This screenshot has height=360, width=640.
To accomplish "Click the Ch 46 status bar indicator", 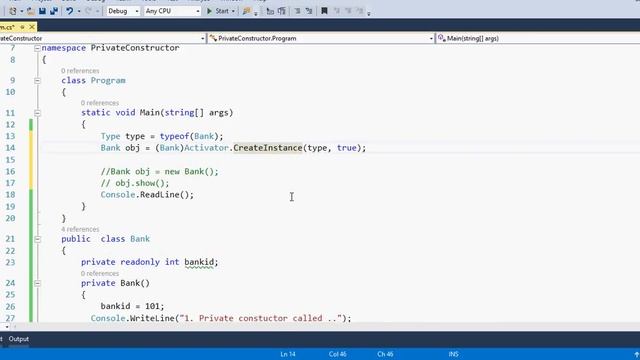I will tap(385, 354).
